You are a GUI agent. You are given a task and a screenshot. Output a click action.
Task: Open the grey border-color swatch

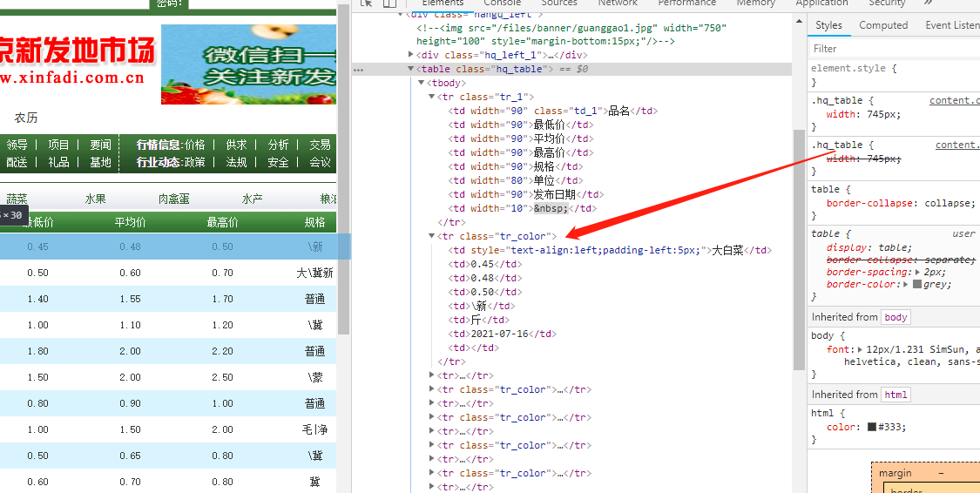[917, 284]
